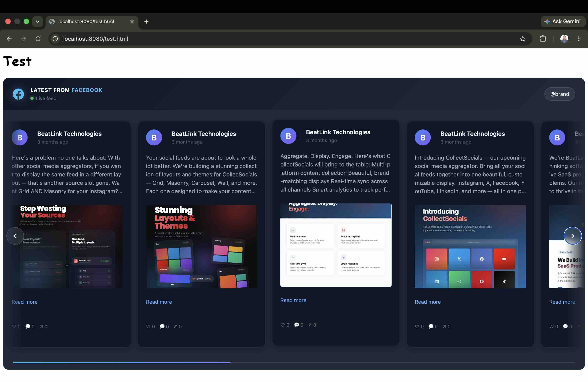This screenshot has width=588, height=382.
Task: Click the avatar on the 'Introducing CollectSocials' card
Action: [x=423, y=137]
